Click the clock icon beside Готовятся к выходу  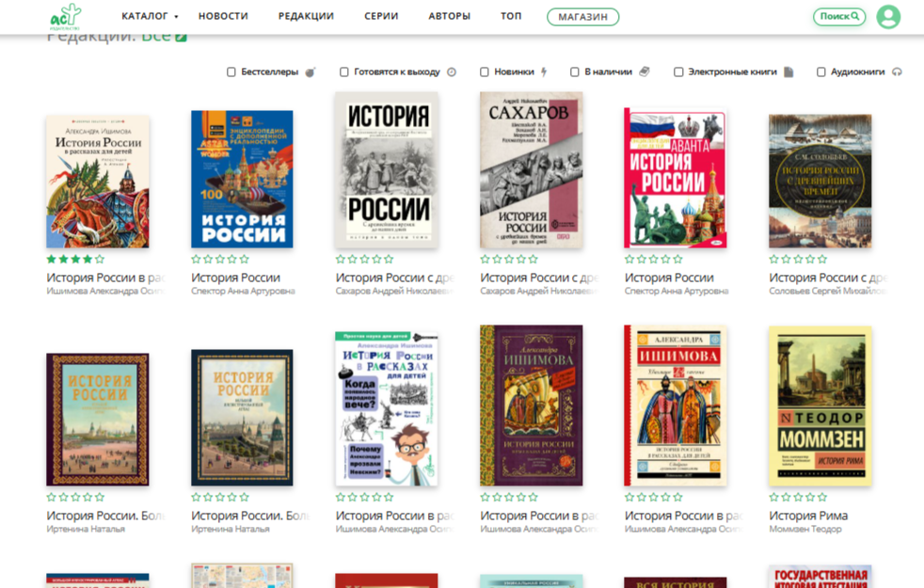(452, 72)
